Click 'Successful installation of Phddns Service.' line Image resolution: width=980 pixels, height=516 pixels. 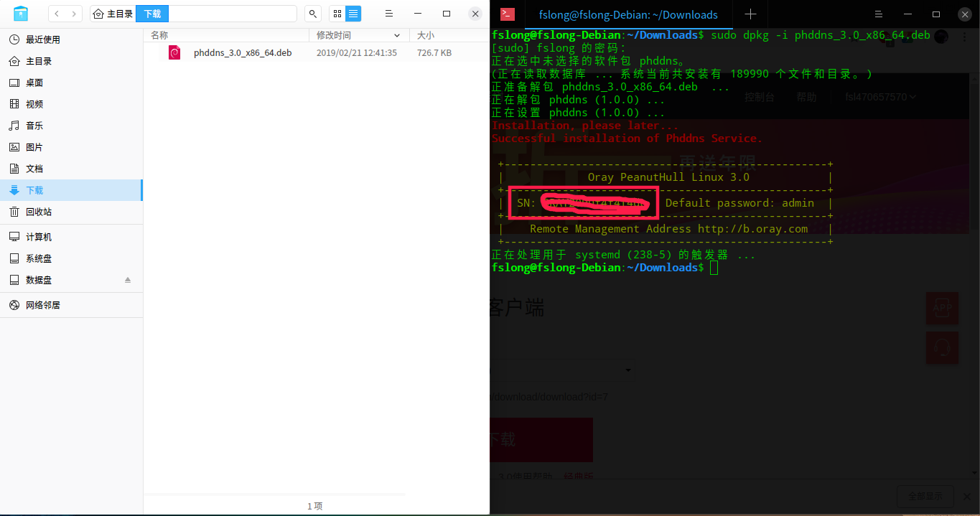tap(627, 139)
